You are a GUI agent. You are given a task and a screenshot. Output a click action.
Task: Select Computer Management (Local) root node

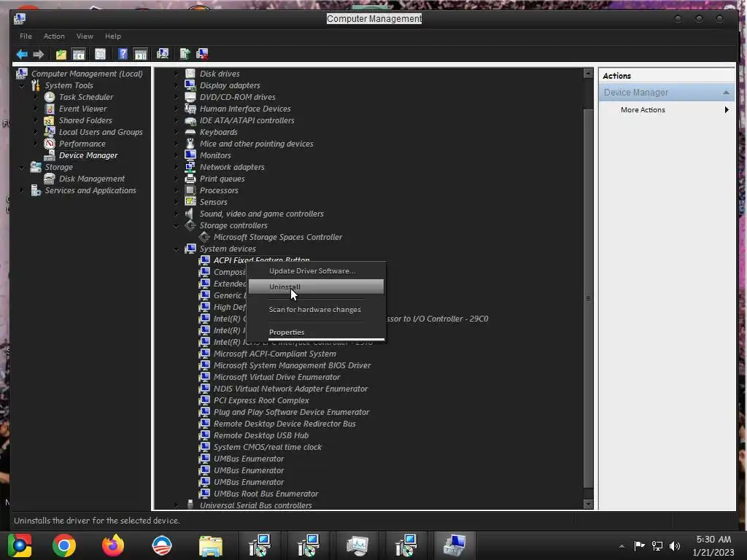pyautogui.click(x=87, y=74)
